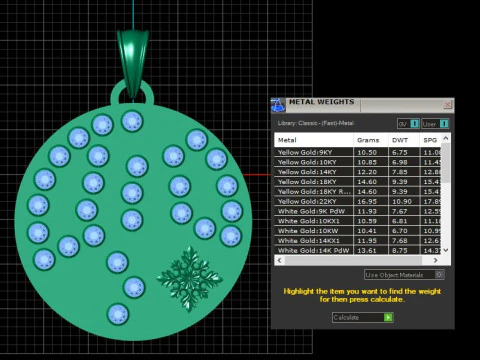Image resolution: width=480 pixels, height=360 pixels.
Task: Click the green arrow on Calculate button
Action: click(x=388, y=317)
